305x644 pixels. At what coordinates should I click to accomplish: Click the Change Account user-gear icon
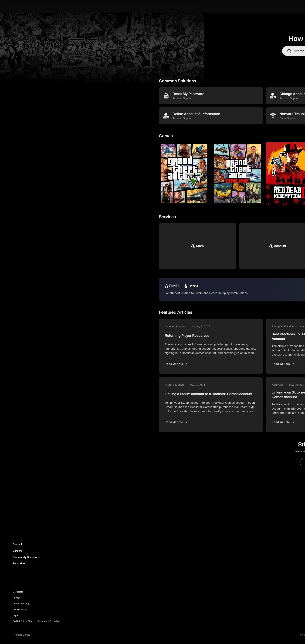point(273,96)
